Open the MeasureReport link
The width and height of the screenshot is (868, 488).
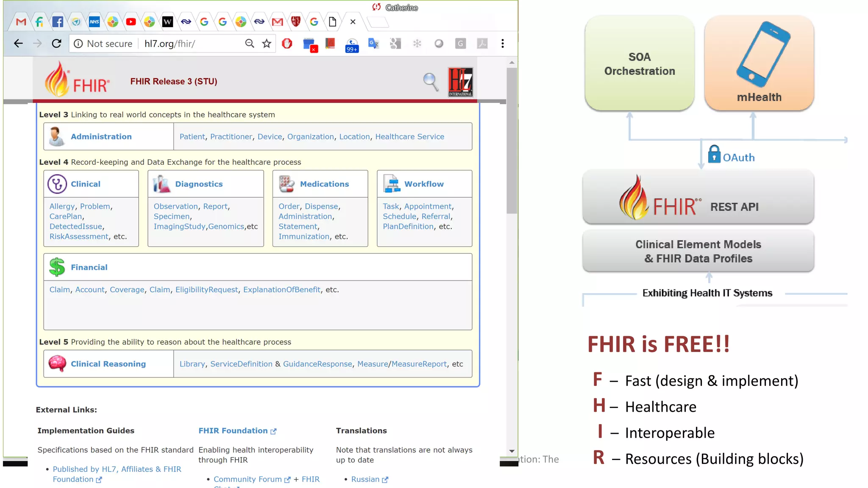(x=419, y=364)
